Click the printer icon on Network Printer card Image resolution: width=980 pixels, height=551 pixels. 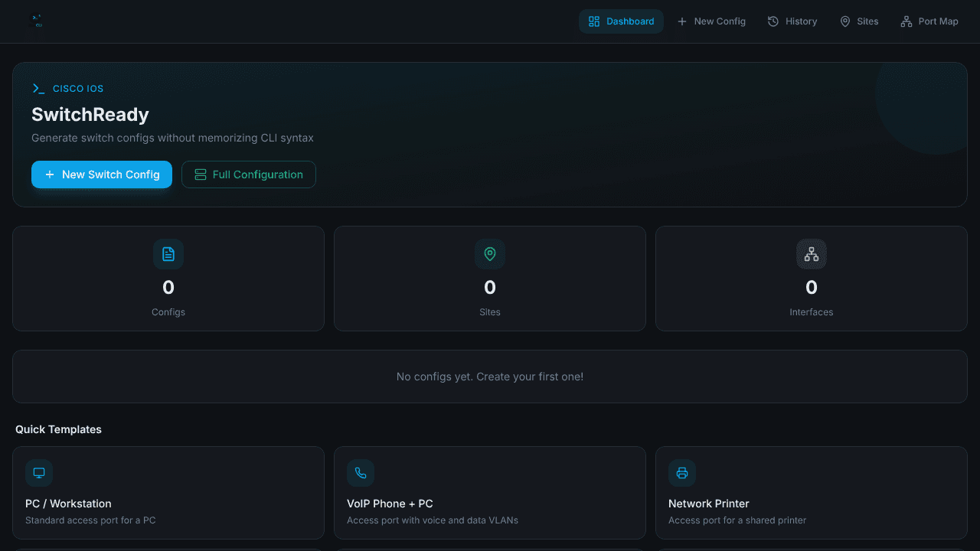click(x=682, y=473)
